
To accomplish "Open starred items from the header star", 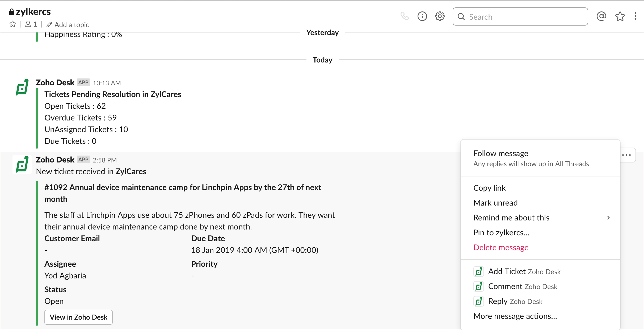I will [620, 16].
